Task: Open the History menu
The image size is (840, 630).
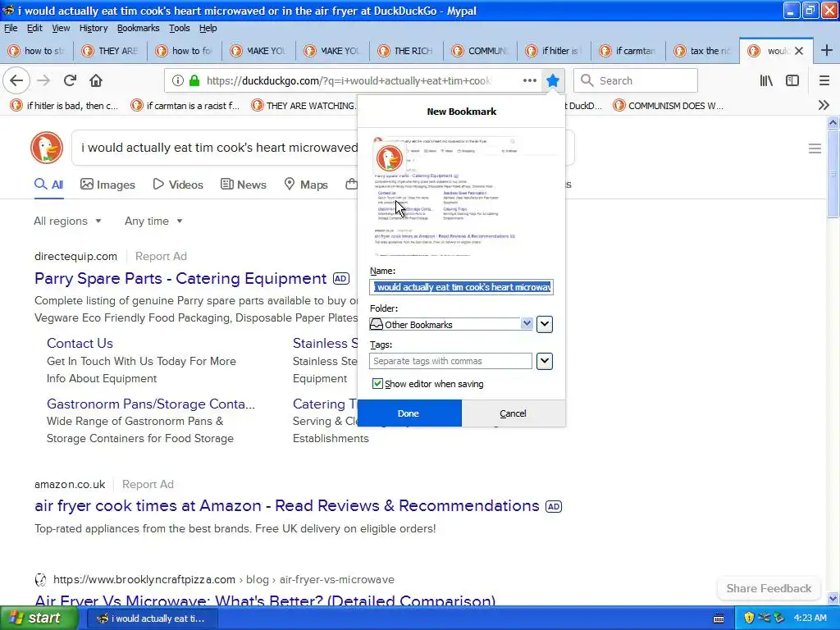Action: tap(94, 28)
